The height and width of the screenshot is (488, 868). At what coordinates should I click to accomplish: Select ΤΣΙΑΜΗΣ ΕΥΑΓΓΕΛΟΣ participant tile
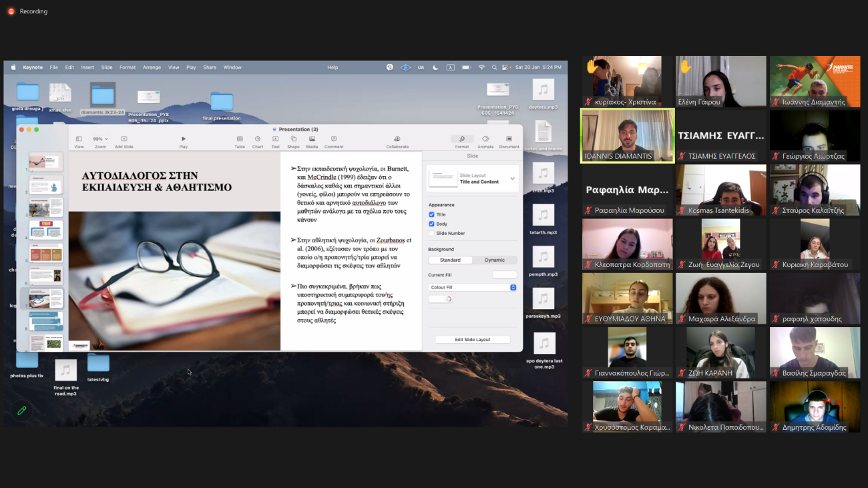(x=721, y=136)
